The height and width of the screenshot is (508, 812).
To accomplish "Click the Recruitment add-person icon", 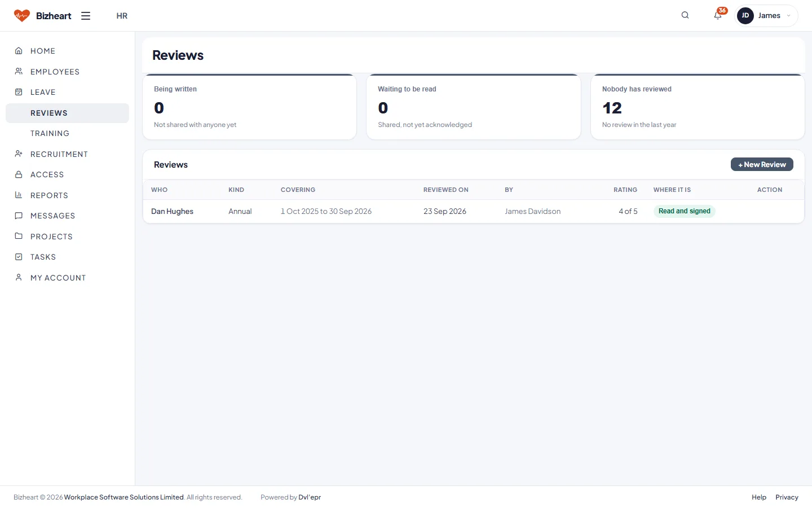I will (19, 154).
